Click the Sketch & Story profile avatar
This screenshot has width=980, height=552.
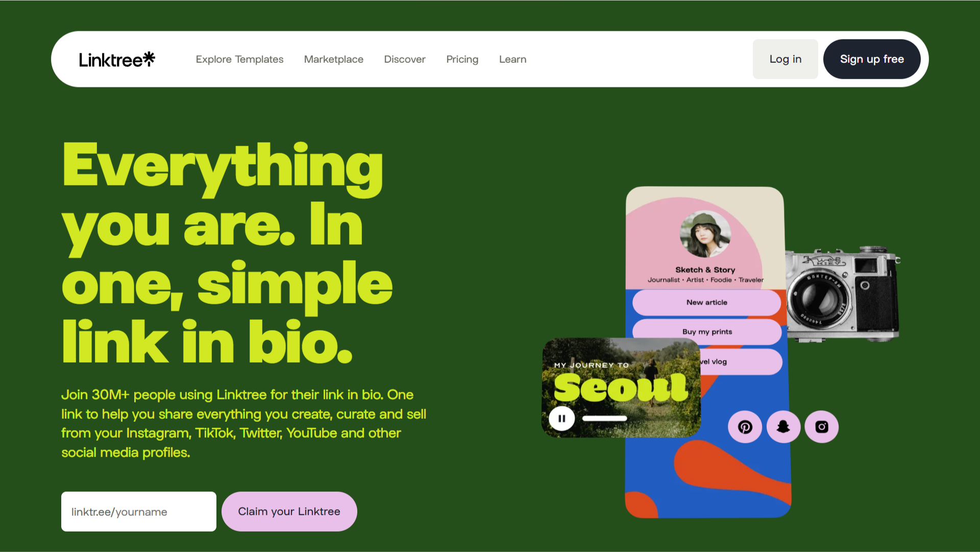[x=705, y=234]
